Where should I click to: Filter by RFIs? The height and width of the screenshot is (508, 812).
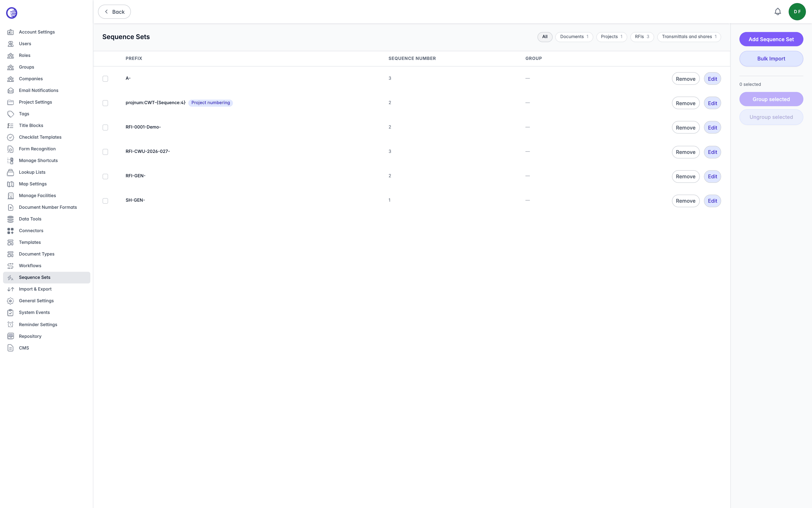pyautogui.click(x=642, y=37)
